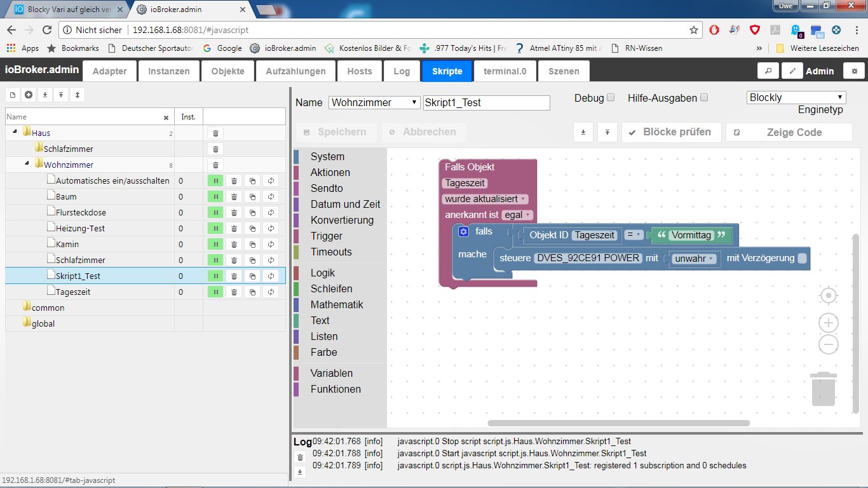
Task: Download the log using the icon below the log trash
Action: click(x=300, y=472)
